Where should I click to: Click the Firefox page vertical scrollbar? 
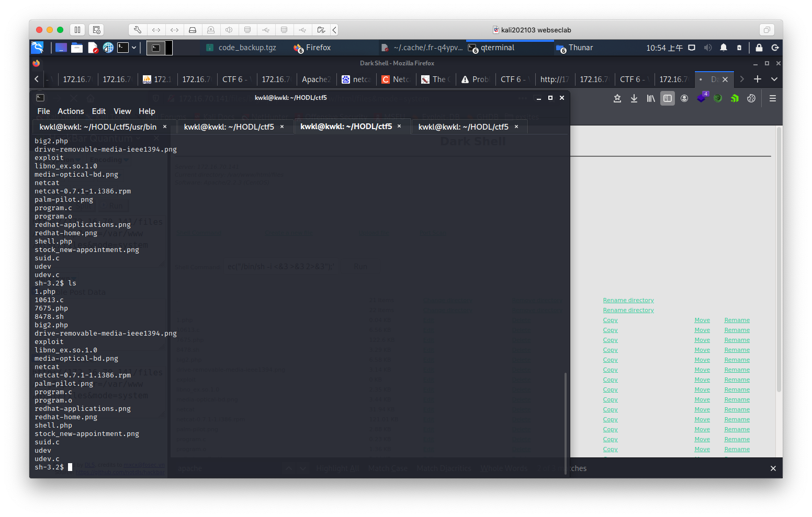(x=779, y=259)
